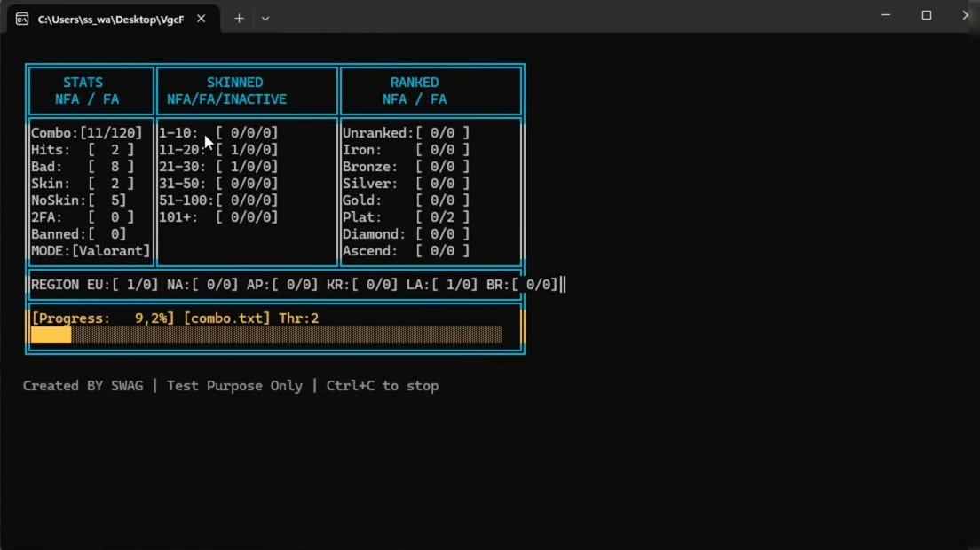Viewport: 980px width, 550px height.
Task: Click the 51-100:[ 0/0/0] row
Action: [x=218, y=200]
